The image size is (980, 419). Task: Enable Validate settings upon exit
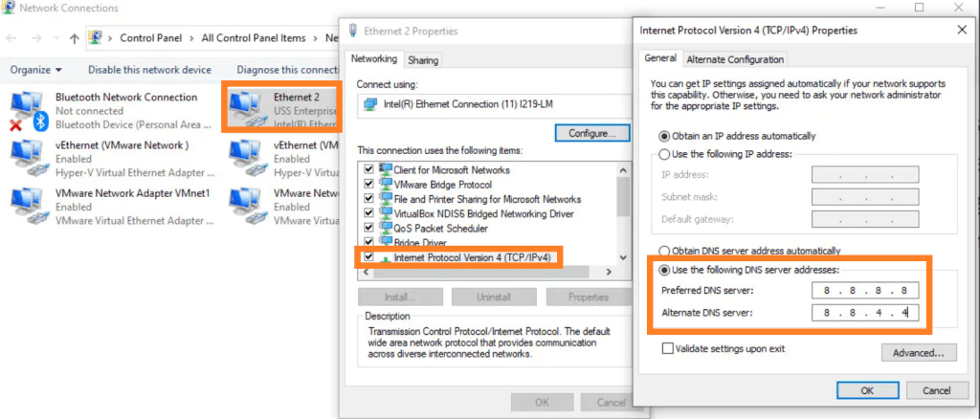tap(667, 349)
